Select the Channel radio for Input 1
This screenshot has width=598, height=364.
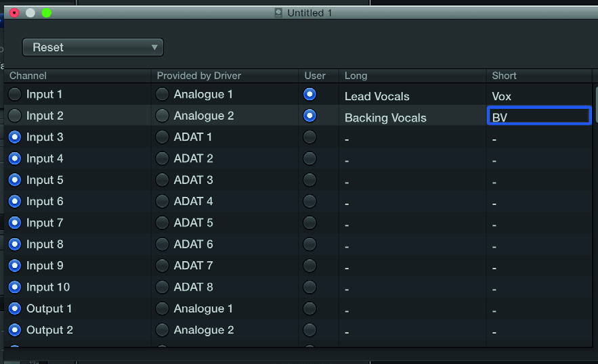click(x=15, y=94)
